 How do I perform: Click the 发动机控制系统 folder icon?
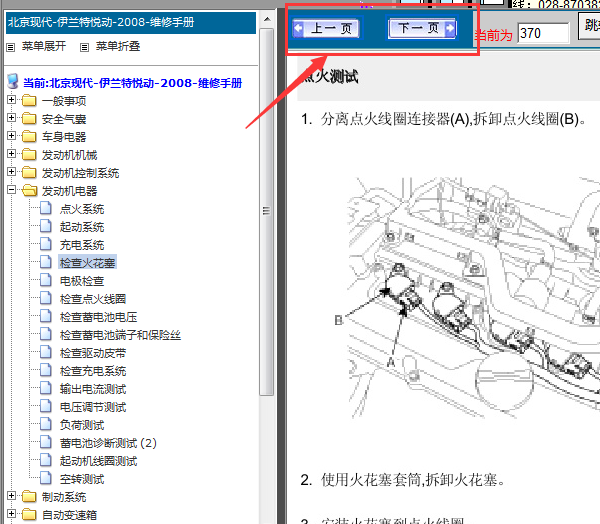[29, 173]
